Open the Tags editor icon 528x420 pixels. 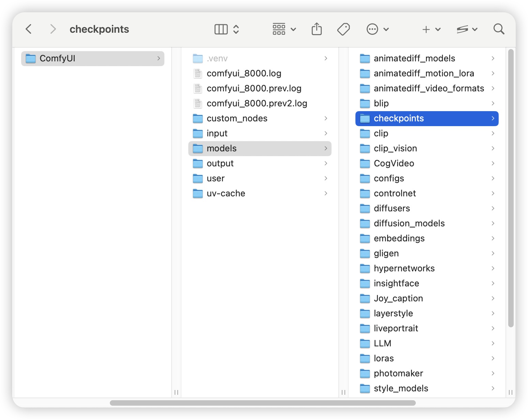tap(343, 29)
